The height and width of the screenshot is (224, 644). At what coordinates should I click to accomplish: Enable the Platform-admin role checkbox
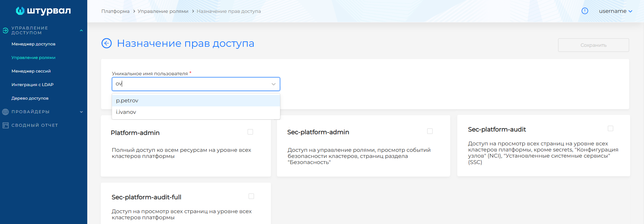(250, 132)
